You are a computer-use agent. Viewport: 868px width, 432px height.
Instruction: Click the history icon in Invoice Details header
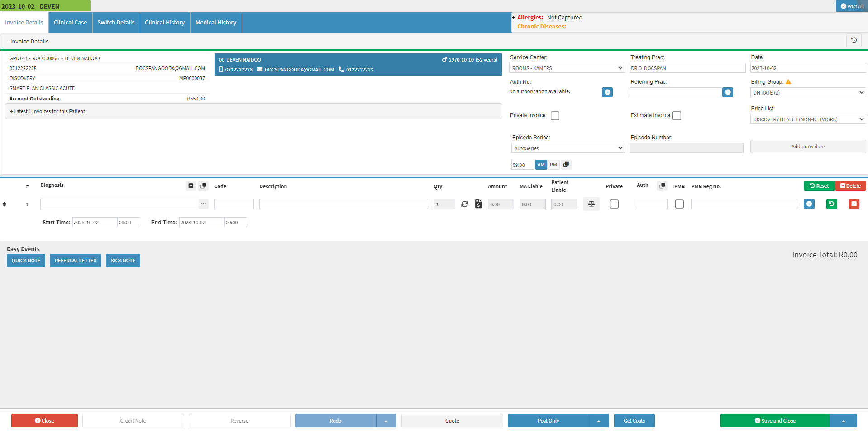tap(854, 41)
